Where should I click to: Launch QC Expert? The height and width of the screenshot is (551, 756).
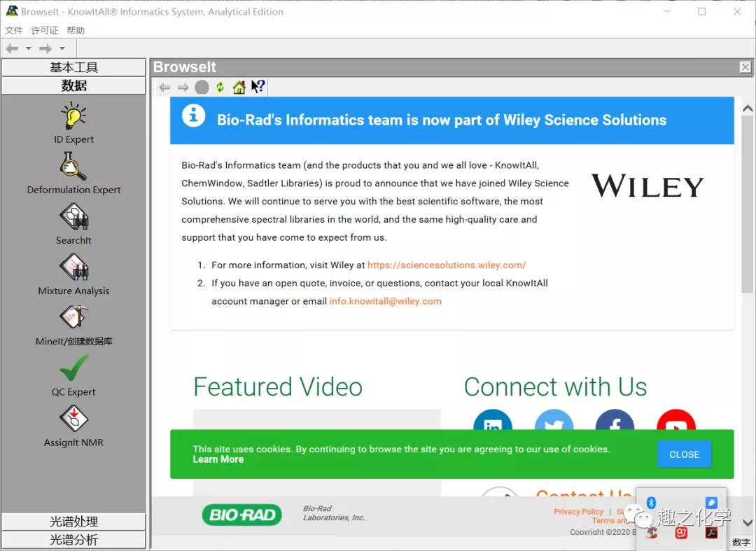click(x=73, y=375)
